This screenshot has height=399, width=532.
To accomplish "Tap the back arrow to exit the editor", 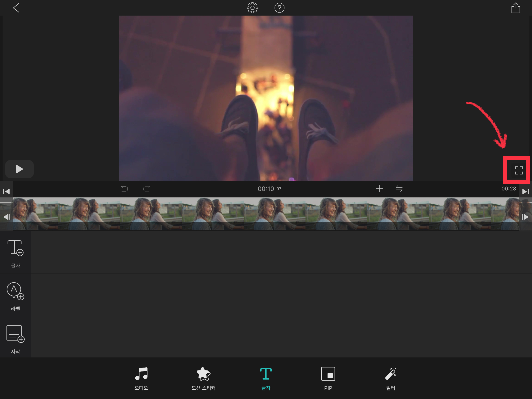I will (16, 8).
